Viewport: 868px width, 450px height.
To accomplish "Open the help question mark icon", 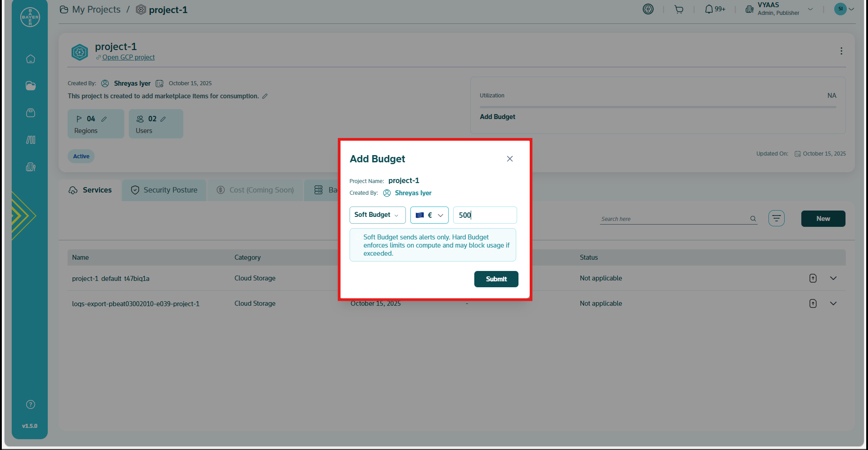I will pyautogui.click(x=31, y=404).
